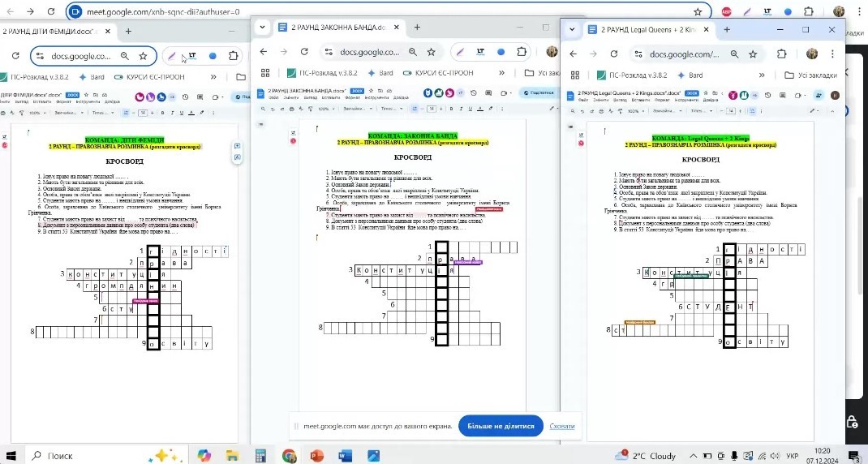Viewport: 868px width, 464px height.
Task: Click the Сховати link in the sharing bar
Action: click(x=561, y=426)
